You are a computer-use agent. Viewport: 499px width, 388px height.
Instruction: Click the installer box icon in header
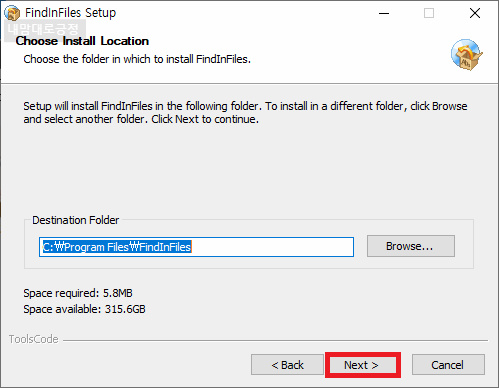[x=467, y=55]
